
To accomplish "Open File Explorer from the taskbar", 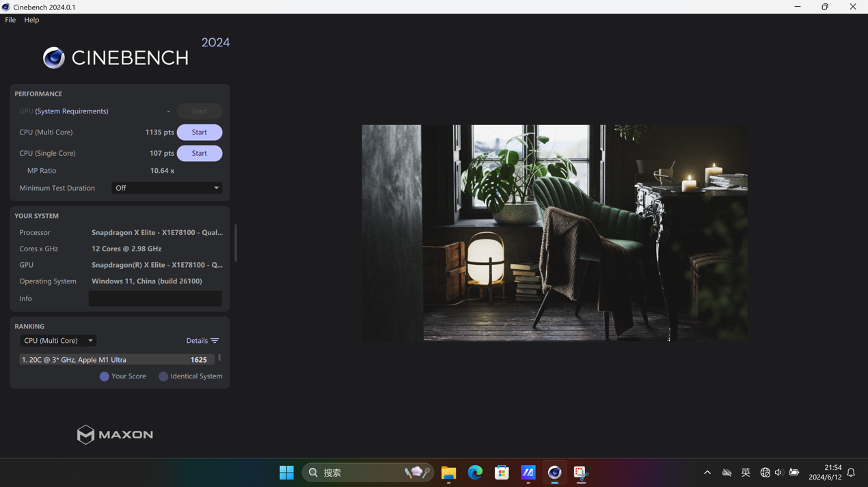I will pyautogui.click(x=448, y=473).
